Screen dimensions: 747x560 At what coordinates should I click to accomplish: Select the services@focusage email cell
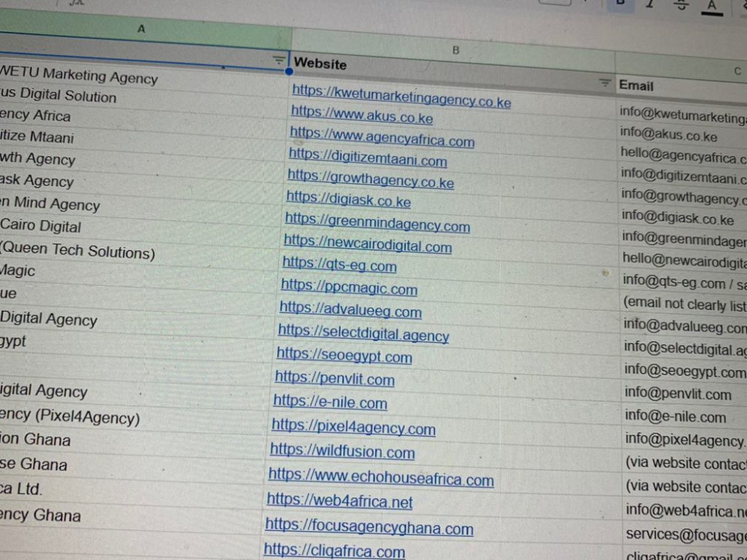tap(686, 535)
